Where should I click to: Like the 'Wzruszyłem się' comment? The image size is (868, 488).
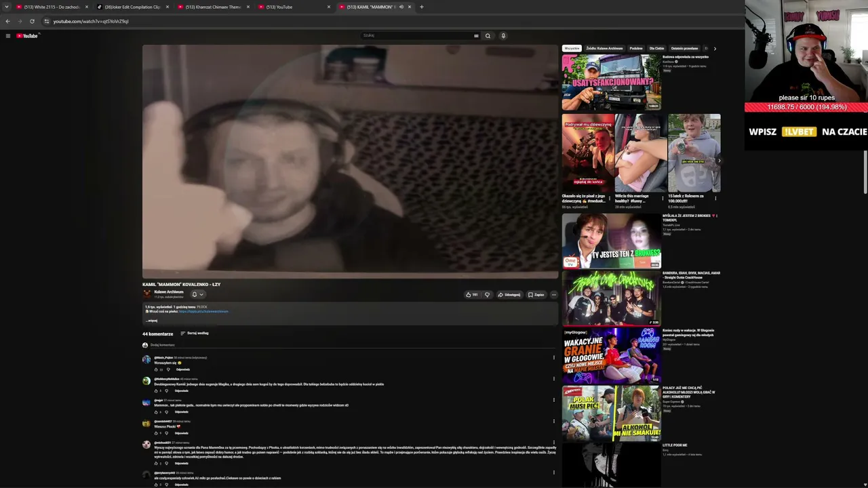coord(156,369)
